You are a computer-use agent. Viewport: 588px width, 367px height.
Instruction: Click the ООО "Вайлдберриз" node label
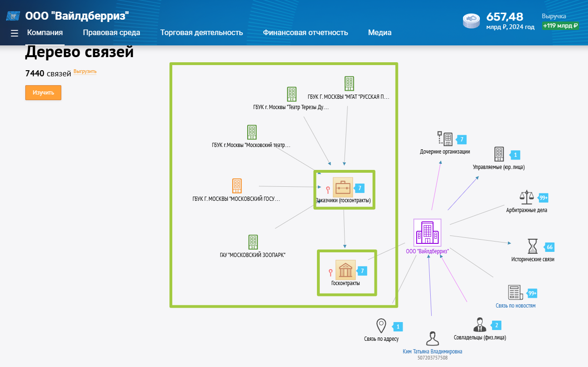pyautogui.click(x=427, y=251)
